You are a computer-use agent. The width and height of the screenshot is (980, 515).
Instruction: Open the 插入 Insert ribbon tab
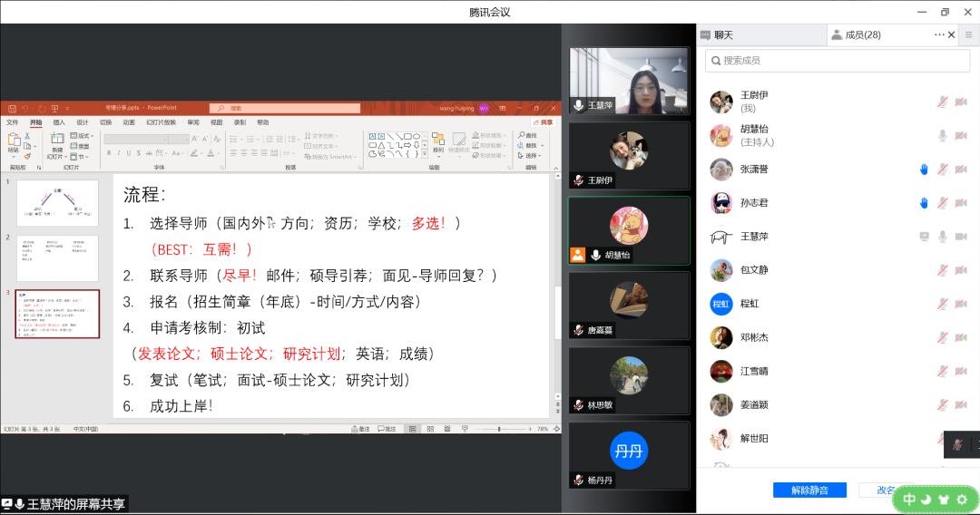[x=59, y=122]
